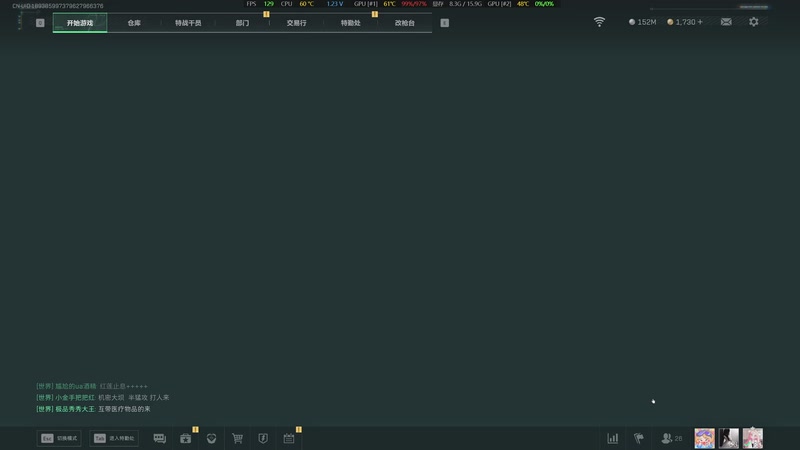The height and width of the screenshot is (450, 800).
Task: Open the heart-in-hands icon
Action: click(x=211, y=438)
